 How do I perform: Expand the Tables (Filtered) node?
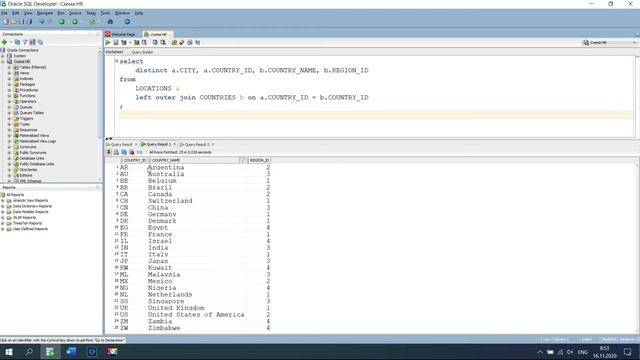click(x=9, y=67)
